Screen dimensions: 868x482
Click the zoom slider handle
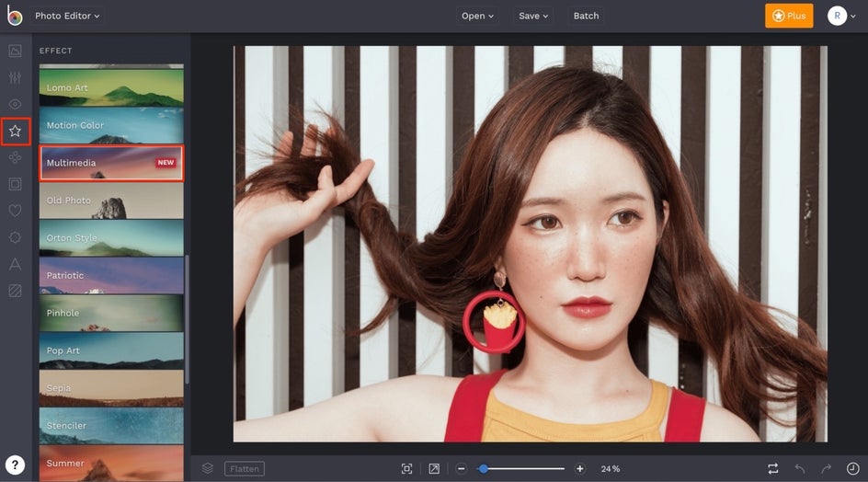(484, 469)
